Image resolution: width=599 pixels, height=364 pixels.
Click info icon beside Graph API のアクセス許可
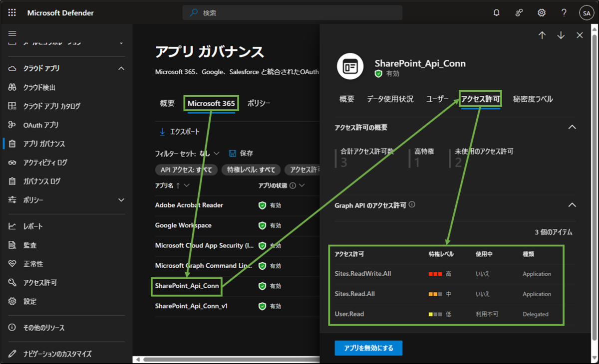click(412, 204)
